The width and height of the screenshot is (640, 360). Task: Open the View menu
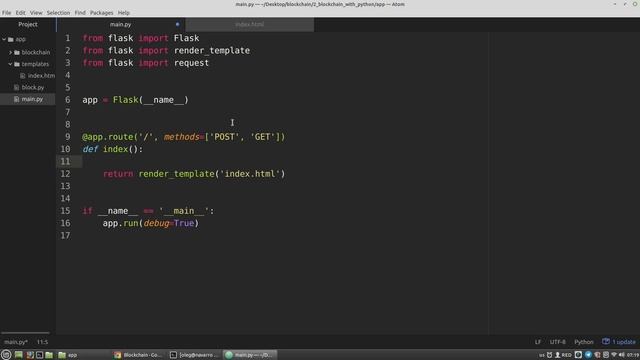tap(36, 13)
